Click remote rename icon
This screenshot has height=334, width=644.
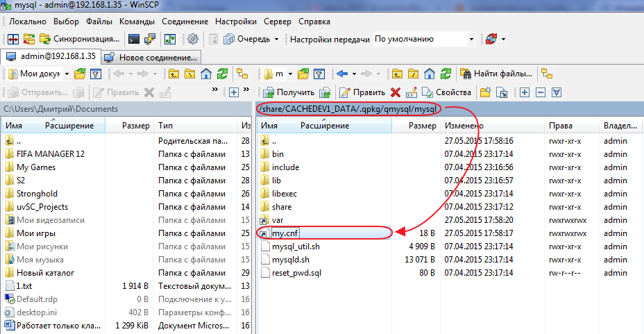pyautogui.click(x=412, y=92)
